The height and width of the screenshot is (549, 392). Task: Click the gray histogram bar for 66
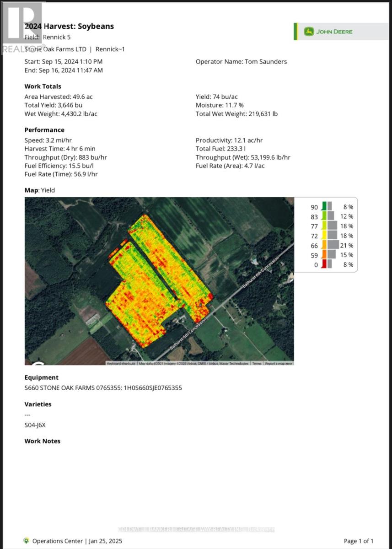click(x=333, y=245)
